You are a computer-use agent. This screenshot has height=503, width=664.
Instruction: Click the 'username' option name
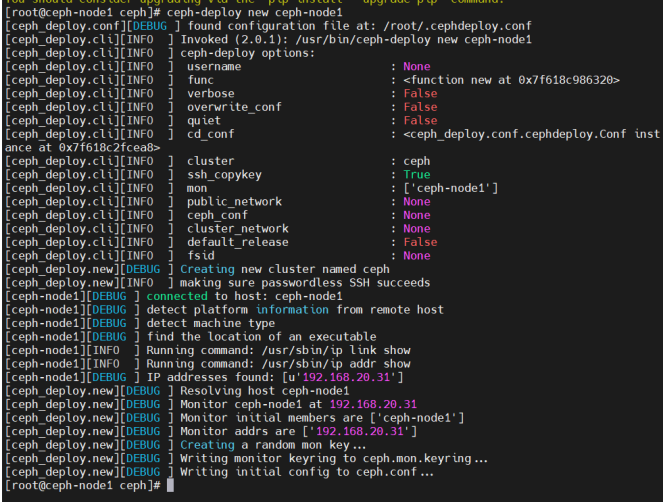pyautogui.click(x=214, y=66)
